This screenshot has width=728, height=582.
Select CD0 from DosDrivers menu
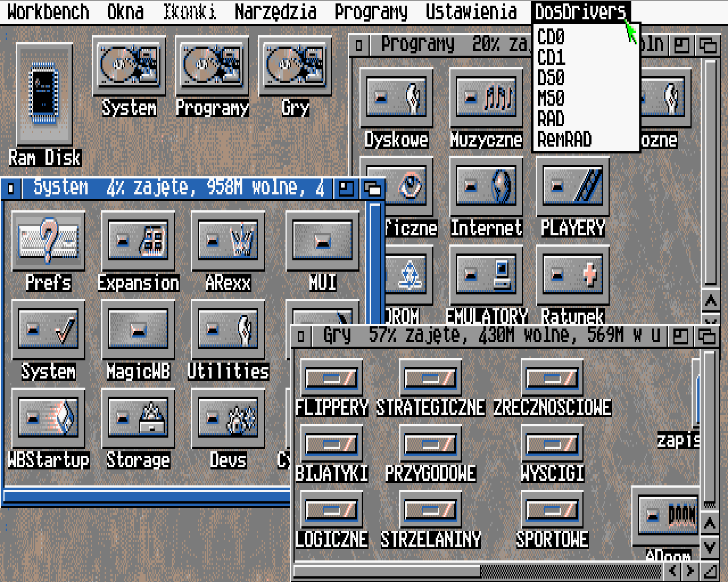click(x=586, y=37)
